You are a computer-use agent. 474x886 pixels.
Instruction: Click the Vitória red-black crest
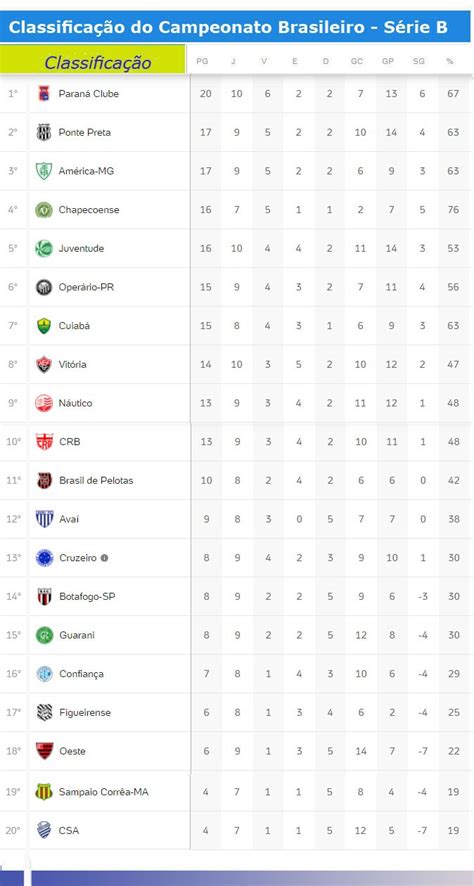(x=44, y=364)
